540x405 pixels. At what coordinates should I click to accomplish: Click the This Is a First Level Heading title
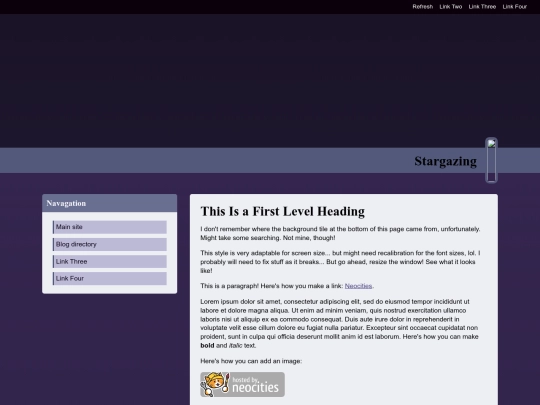pyautogui.click(x=282, y=211)
